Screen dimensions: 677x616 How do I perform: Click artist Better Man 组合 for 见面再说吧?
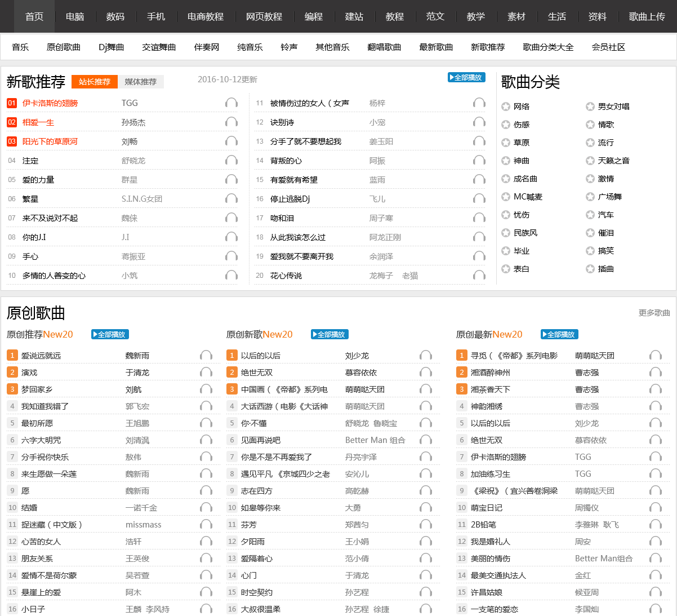click(x=375, y=440)
